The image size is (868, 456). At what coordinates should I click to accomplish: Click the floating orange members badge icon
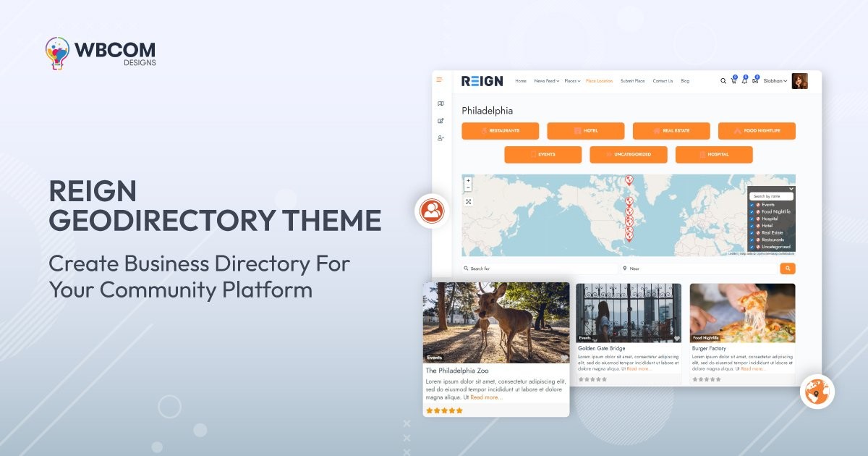coord(432,211)
